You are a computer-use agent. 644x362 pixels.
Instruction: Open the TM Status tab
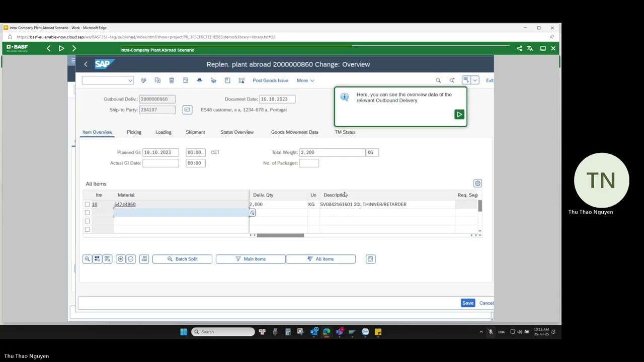click(x=345, y=132)
